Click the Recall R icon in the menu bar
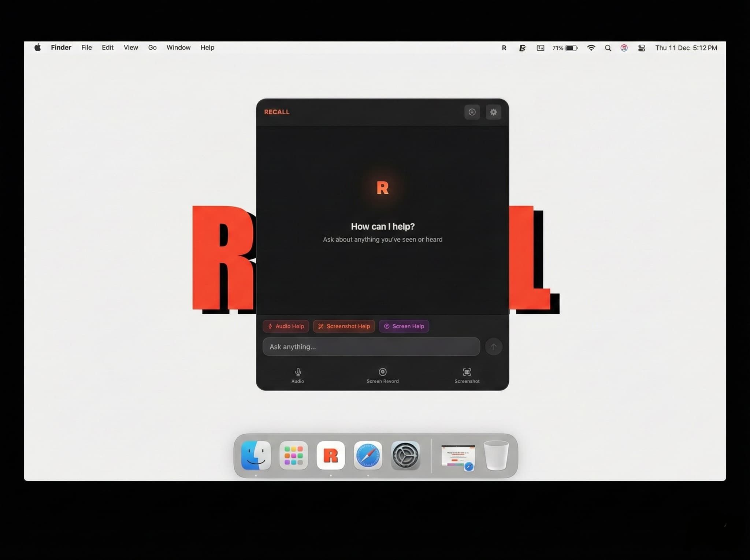The height and width of the screenshot is (560, 750). coord(504,48)
